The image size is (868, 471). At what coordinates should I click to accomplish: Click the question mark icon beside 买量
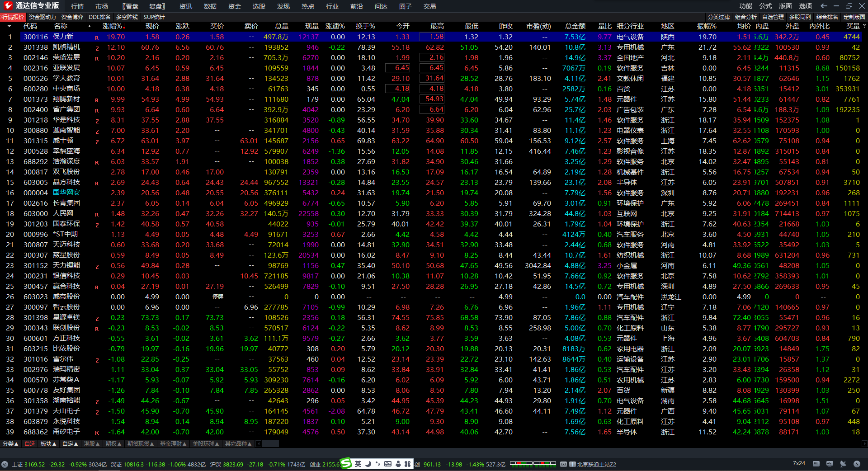[x=864, y=26]
